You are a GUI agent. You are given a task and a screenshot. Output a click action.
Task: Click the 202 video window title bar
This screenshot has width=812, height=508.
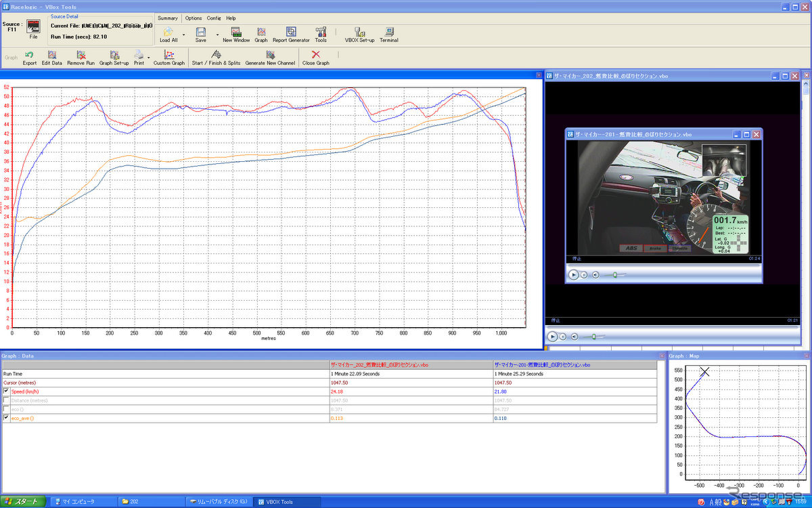672,75
